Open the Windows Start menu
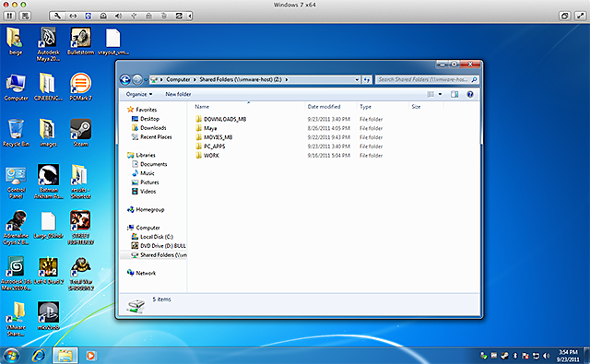Image resolution: width=590 pixels, height=364 pixels. pos(10,356)
